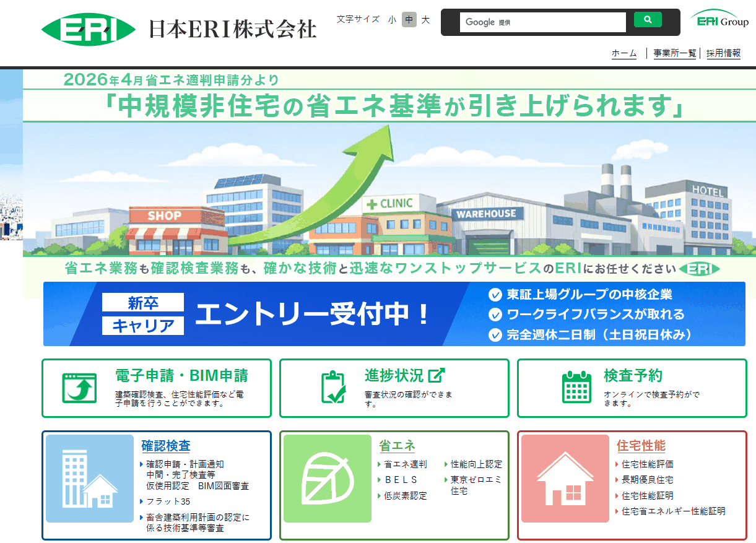
Task: Click the 省エネ green leaf icon
Action: [x=328, y=478]
